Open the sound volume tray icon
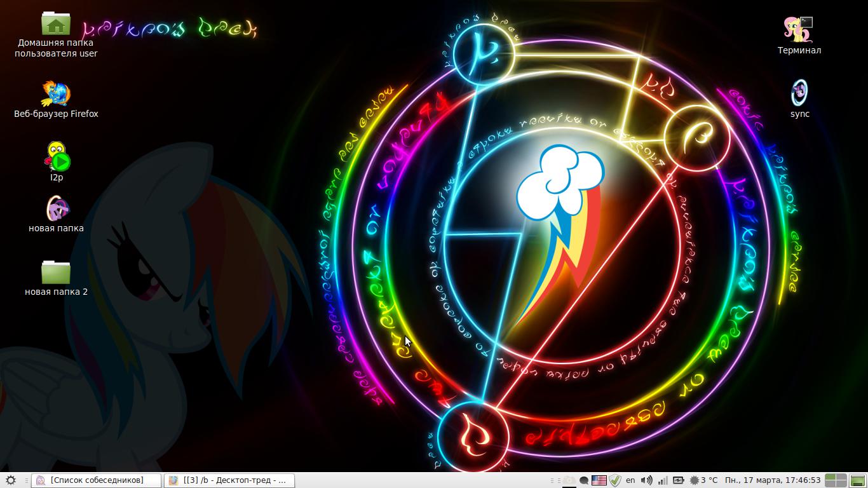Image resolution: width=868 pixels, height=488 pixels. coord(647,480)
